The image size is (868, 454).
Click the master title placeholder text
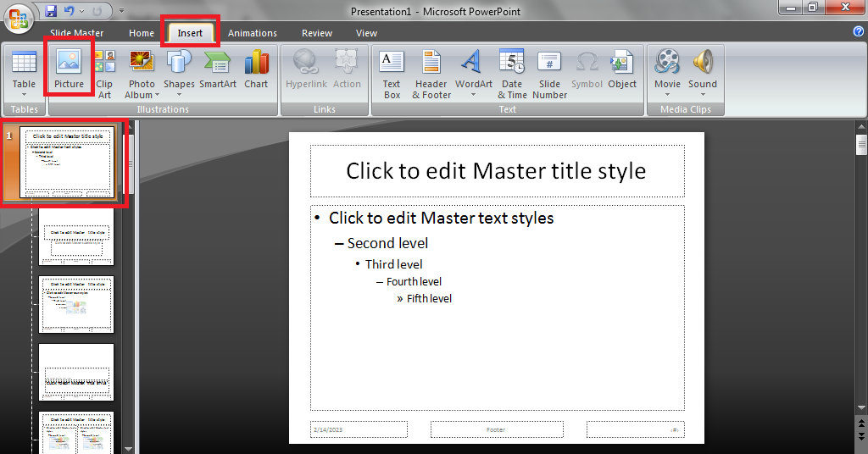tap(496, 171)
